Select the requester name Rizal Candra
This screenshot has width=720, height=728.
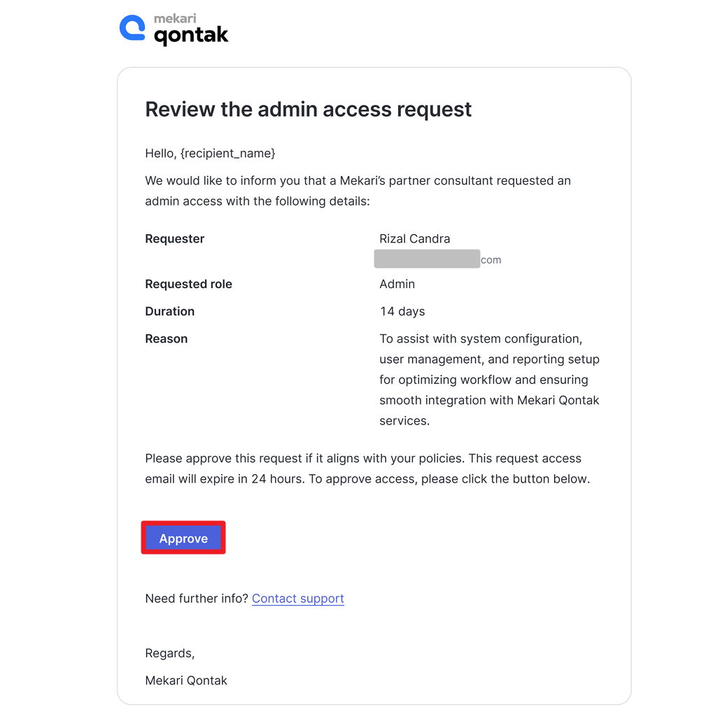(x=414, y=239)
